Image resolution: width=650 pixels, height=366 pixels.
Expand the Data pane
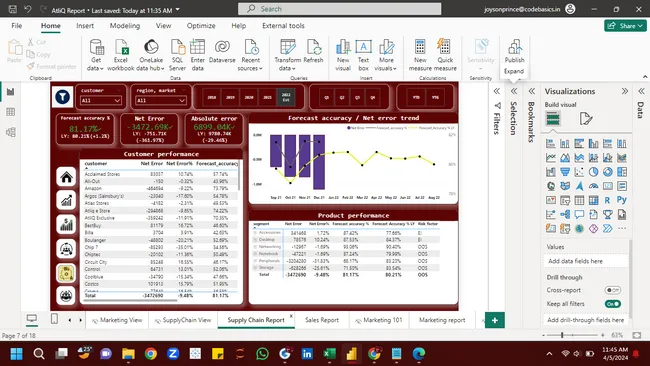coord(641,91)
